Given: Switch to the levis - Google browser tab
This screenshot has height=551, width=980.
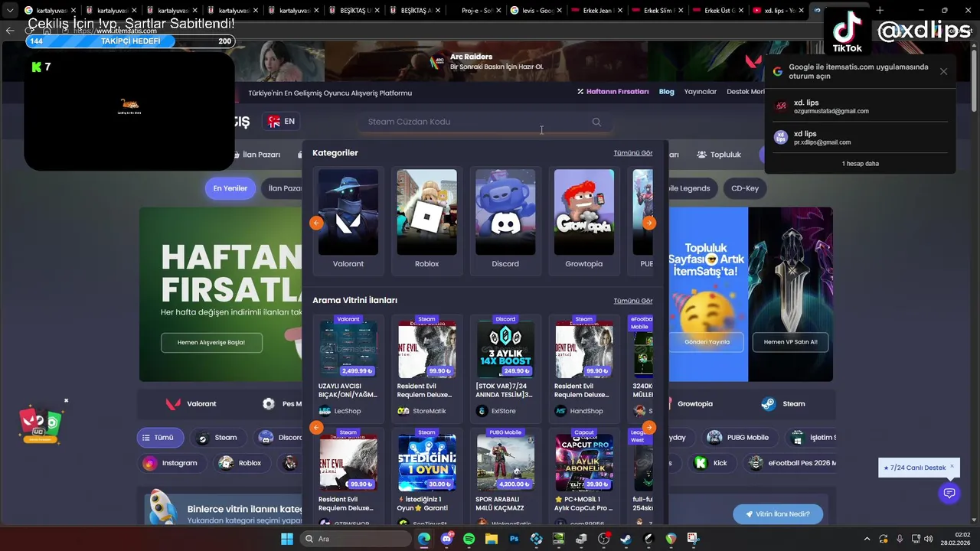Looking at the screenshot, I should [x=533, y=11].
